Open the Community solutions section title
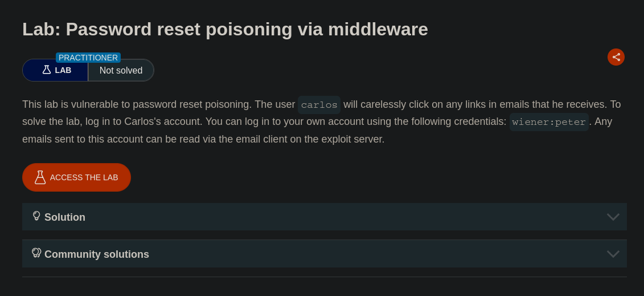The image size is (644, 296). point(97,254)
